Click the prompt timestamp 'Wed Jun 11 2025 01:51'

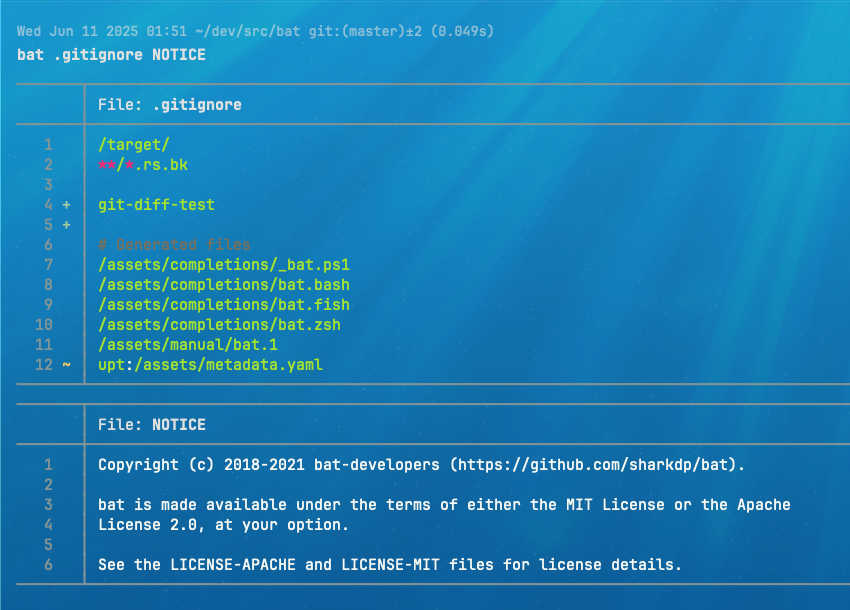pos(102,31)
